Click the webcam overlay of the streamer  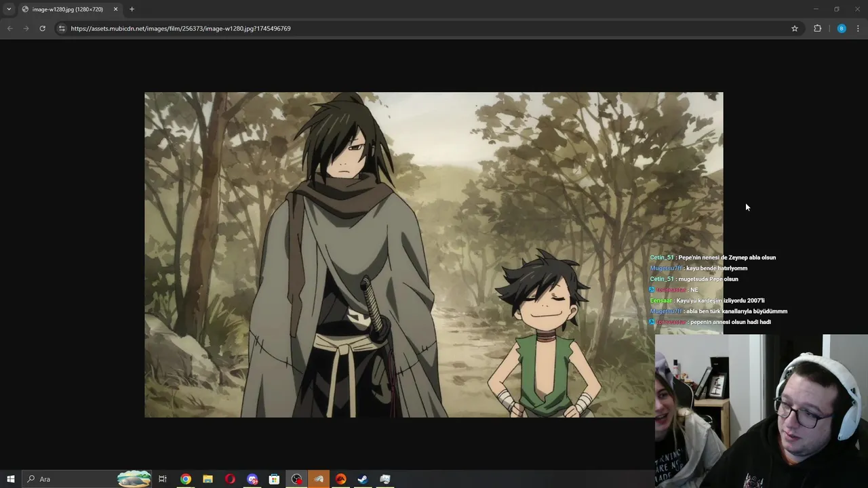(x=762, y=411)
